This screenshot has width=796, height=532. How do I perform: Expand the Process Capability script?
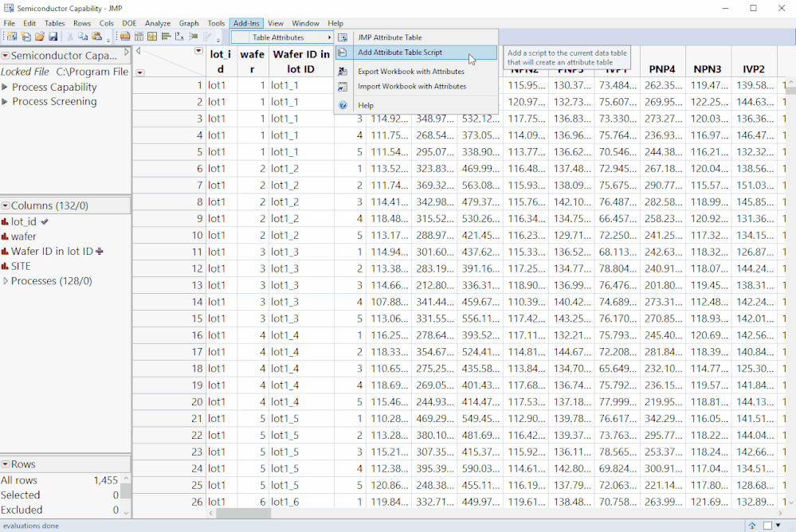point(6,87)
